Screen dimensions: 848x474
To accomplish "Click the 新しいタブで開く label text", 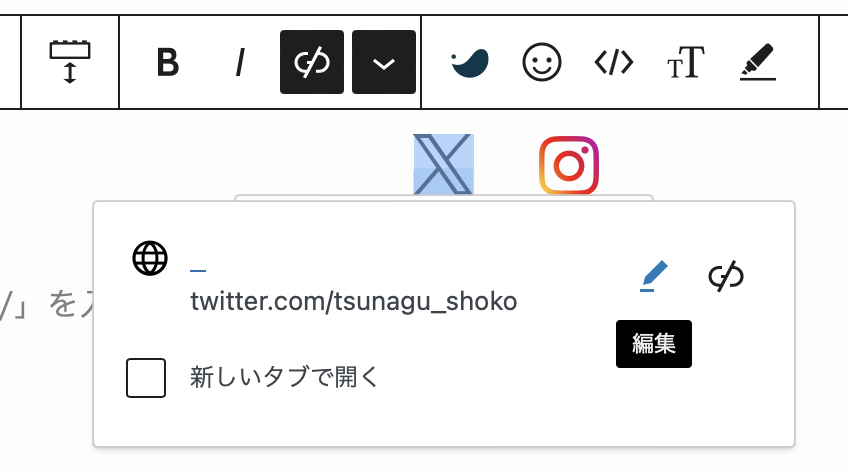I will point(285,377).
